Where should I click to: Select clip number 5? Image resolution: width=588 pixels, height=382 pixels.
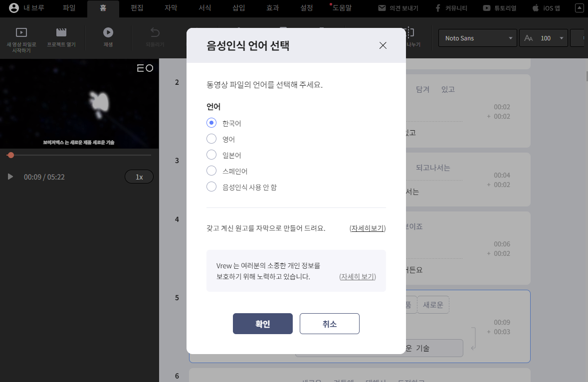coord(177,298)
